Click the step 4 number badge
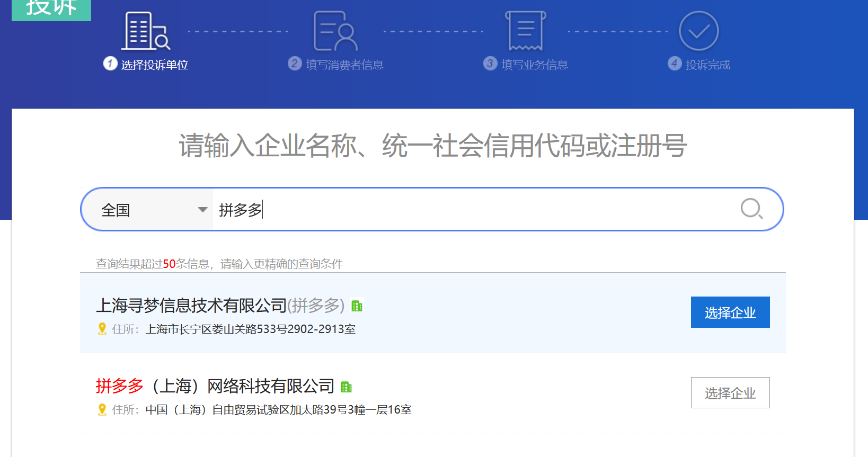This screenshot has height=457, width=868. pyautogui.click(x=675, y=64)
